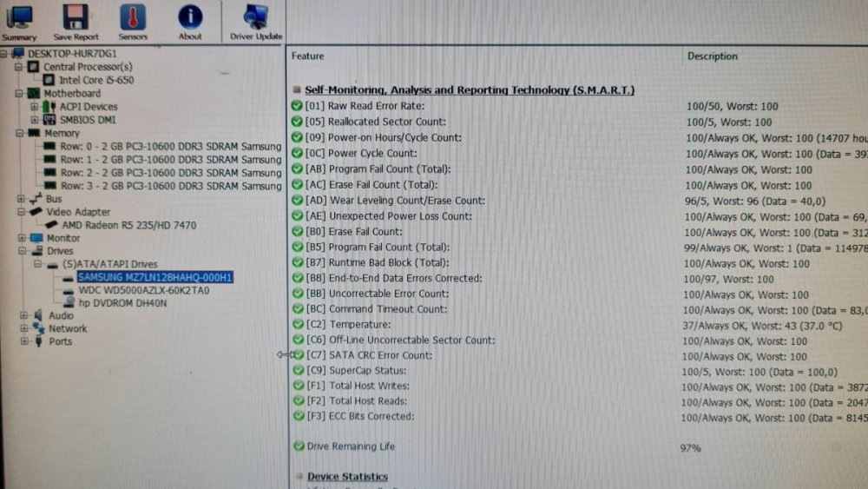Select SAMSUNG MZ7LN128HAHQ-000H1 drive

(155, 277)
